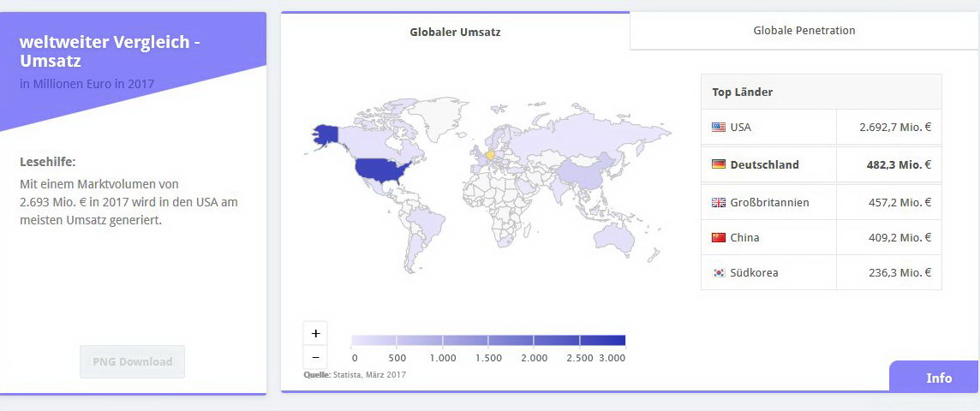
Task: Click the Great Britain flag icon
Action: pos(718,203)
